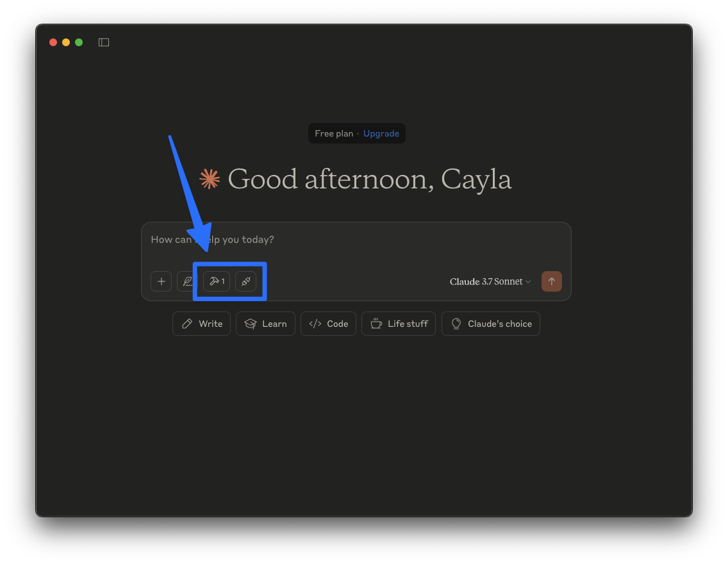This screenshot has width=728, height=564.
Task: Select the Learn suggestion chip
Action: click(265, 324)
